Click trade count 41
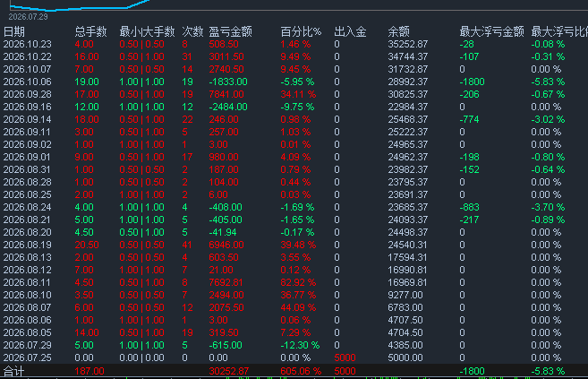The image size is (588, 379). click(x=187, y=245)
